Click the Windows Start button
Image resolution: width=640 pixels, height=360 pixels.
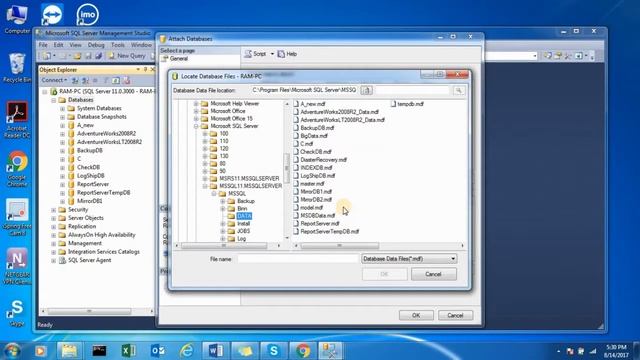pyautogui.click(x=13, y=351)
